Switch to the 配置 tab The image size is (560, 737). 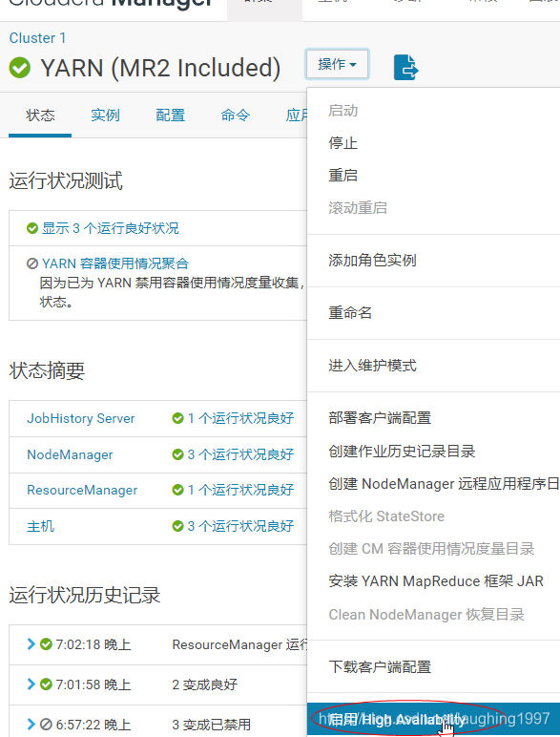(x=170, y=116)
